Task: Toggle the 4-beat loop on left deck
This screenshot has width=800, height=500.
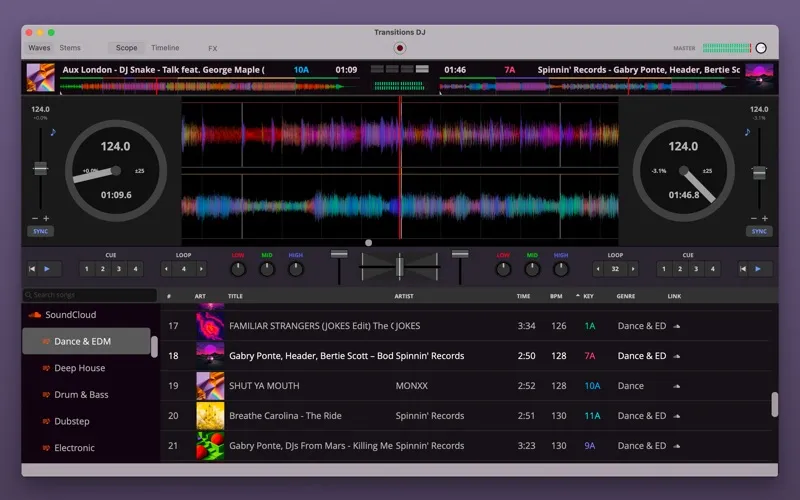Action: pos(184,269)
